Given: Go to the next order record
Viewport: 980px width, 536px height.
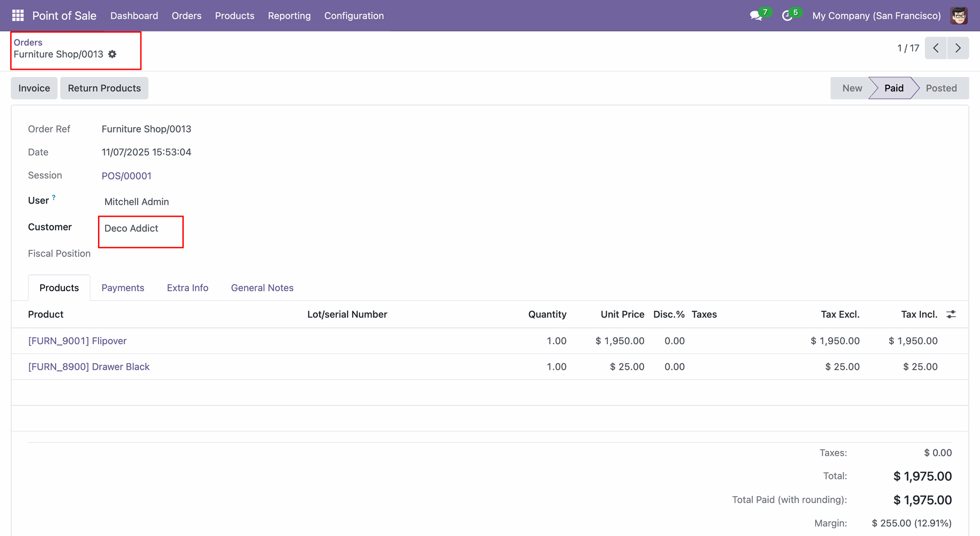Looking at the screenshot, I should (958, 48).
